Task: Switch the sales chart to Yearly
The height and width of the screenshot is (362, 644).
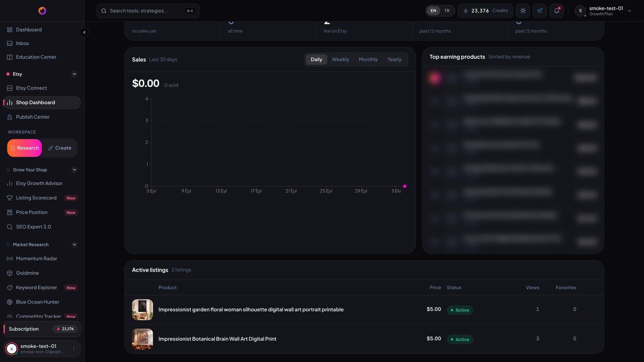Action: 394,60
